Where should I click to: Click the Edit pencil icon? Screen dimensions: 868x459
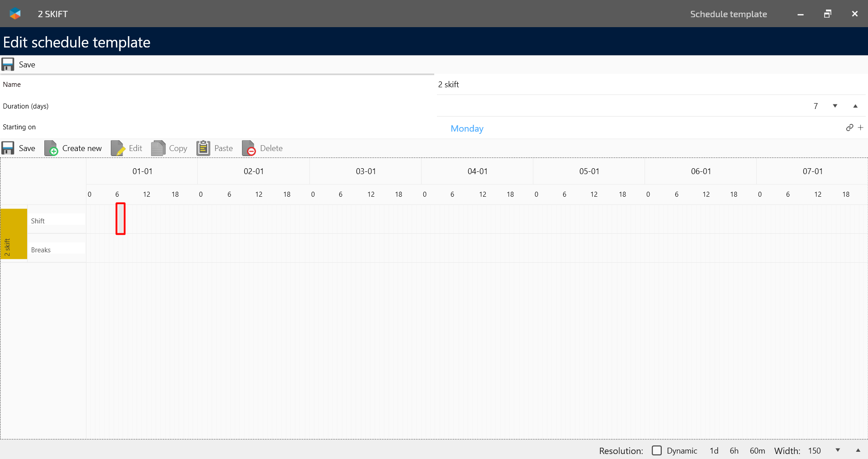(x=118, y=148)
